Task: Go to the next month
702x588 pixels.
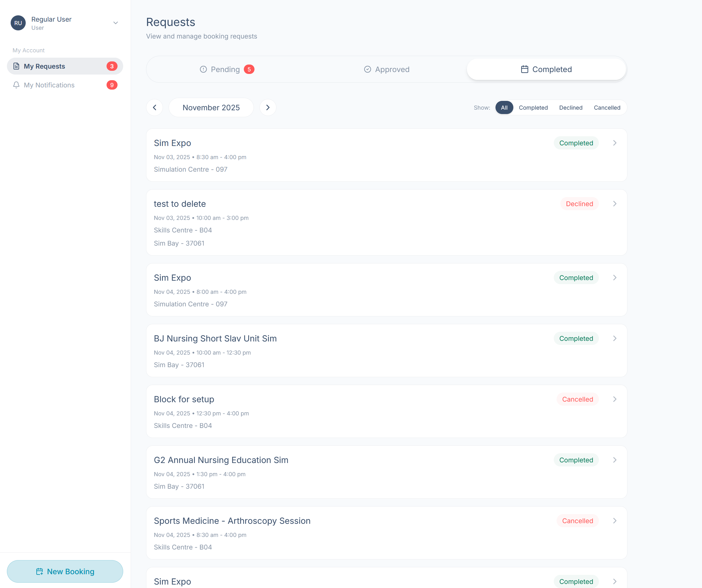Action: click(268, 107)
